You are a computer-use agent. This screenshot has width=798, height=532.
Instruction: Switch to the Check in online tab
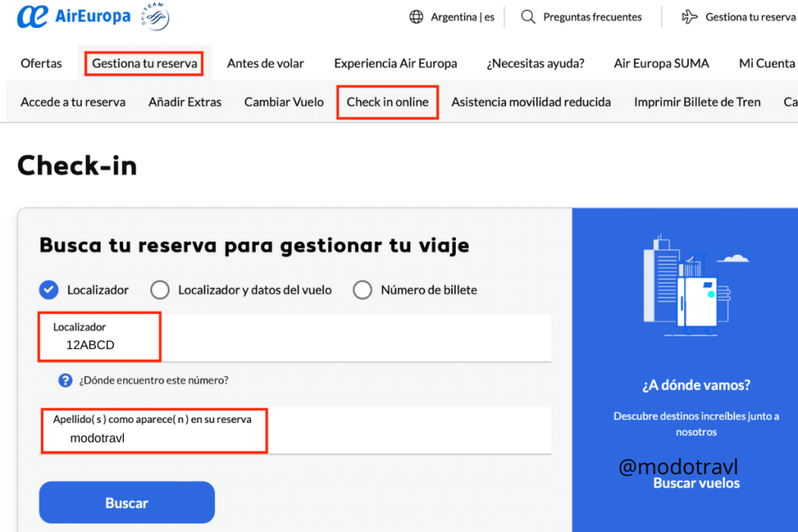387,102
